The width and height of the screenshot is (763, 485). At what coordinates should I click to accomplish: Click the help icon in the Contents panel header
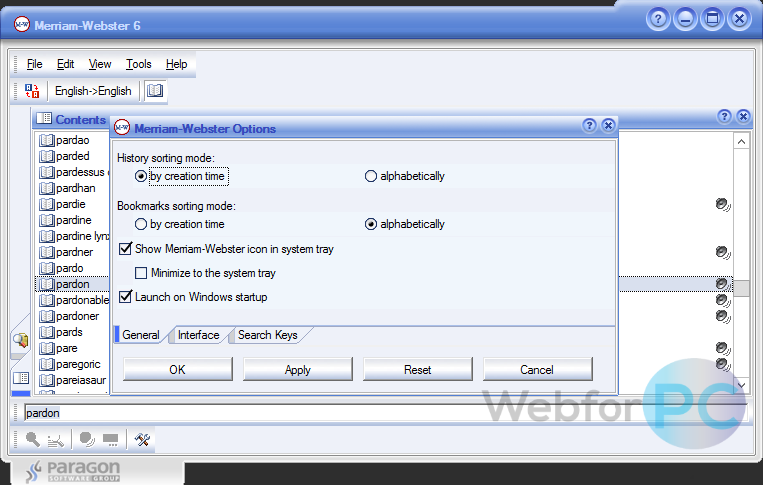[724, 116]
